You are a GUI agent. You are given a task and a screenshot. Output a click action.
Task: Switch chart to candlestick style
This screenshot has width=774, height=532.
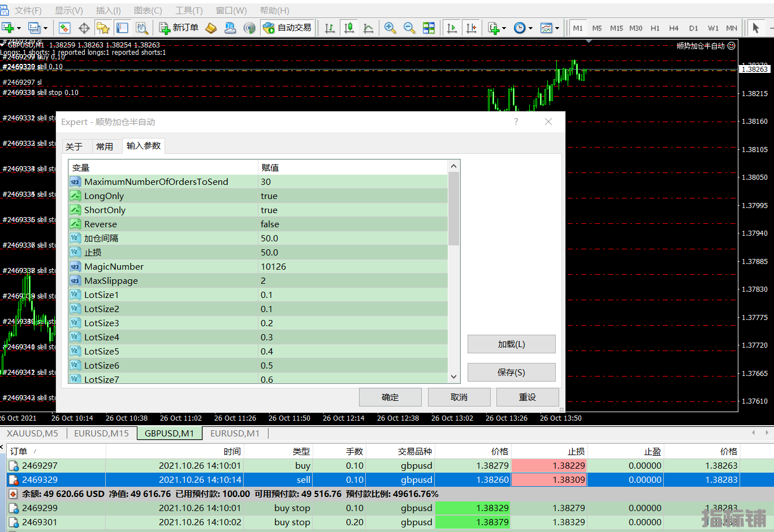tap(349, 28)
